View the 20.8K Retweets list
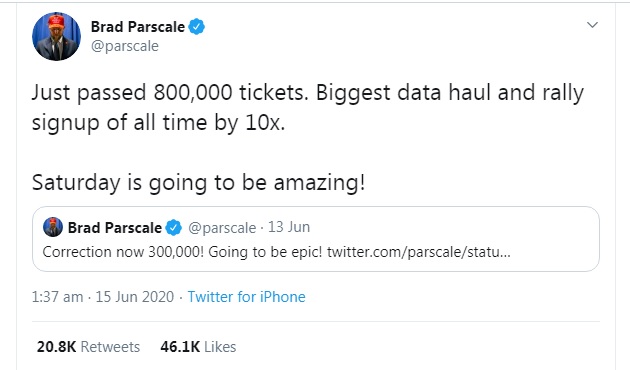The image size is (630, 370). coord(88,347)
